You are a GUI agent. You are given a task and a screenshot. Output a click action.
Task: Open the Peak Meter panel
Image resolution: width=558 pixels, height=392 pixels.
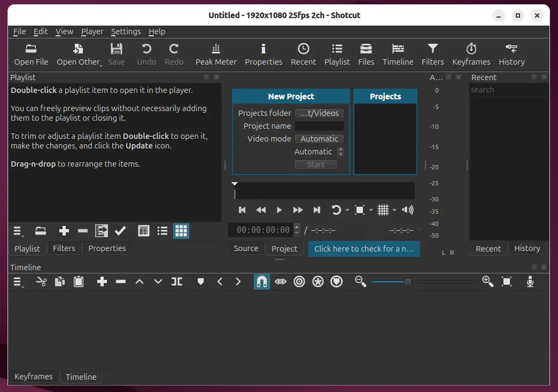[215, 53]
